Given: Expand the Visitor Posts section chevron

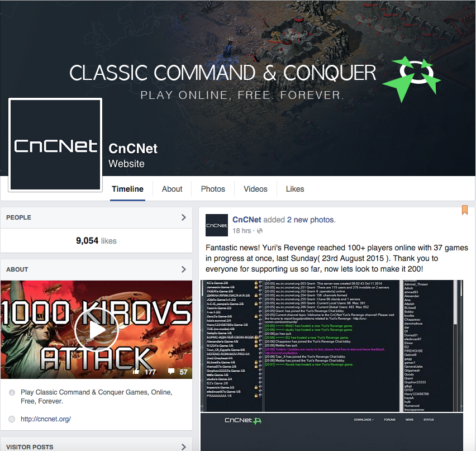Looking at the screenshot, I should (x=183, y=447).
